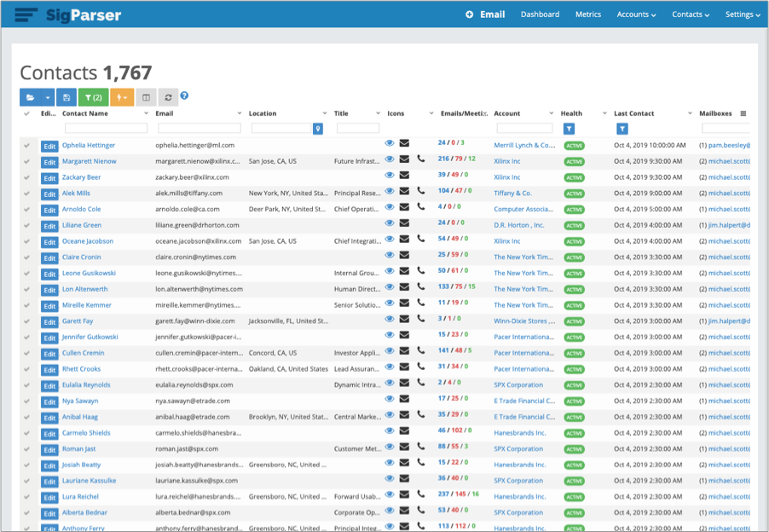769x532 pixels.
Task: Expand the folder button dropdown arrow
Action: (48, 97)
